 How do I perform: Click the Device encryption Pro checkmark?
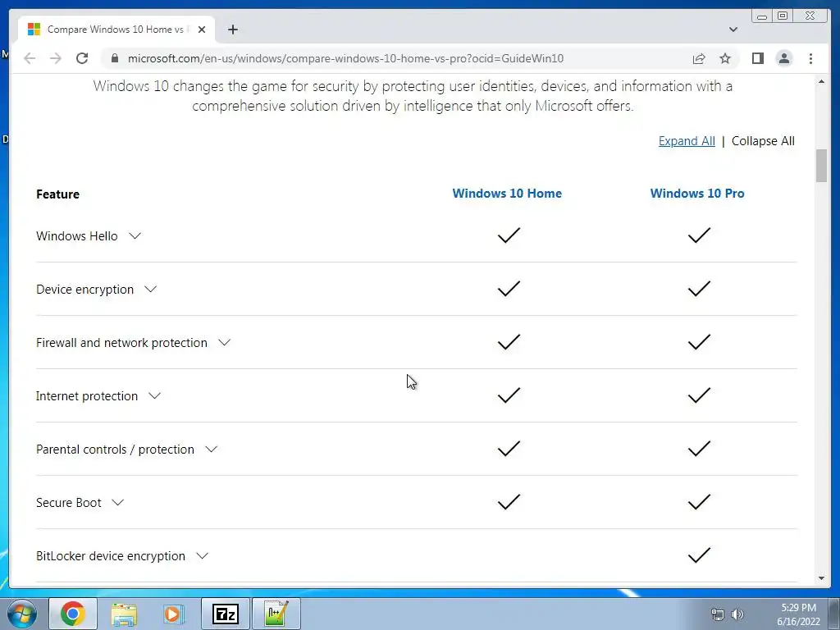[699, 288]
